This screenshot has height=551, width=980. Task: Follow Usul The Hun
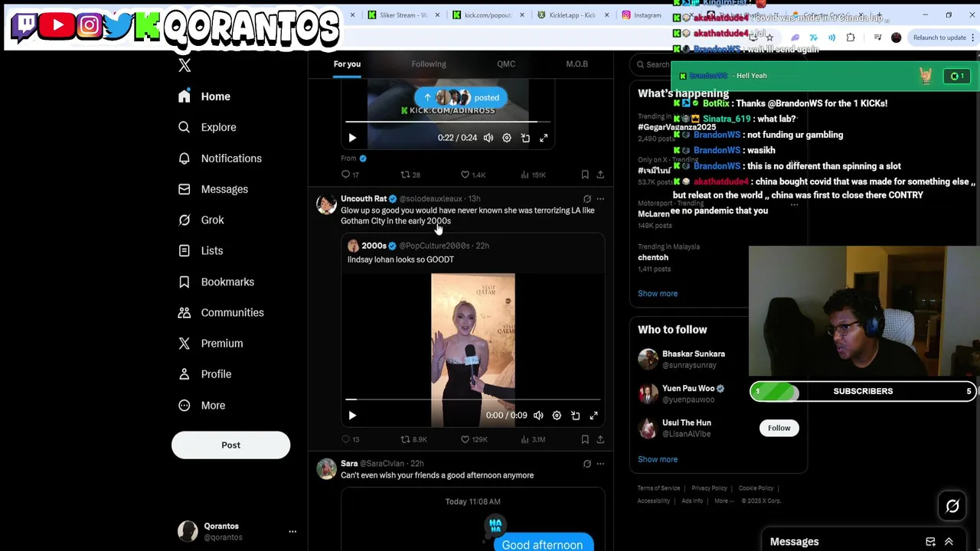pyautogui.click(x=779, y=428)
